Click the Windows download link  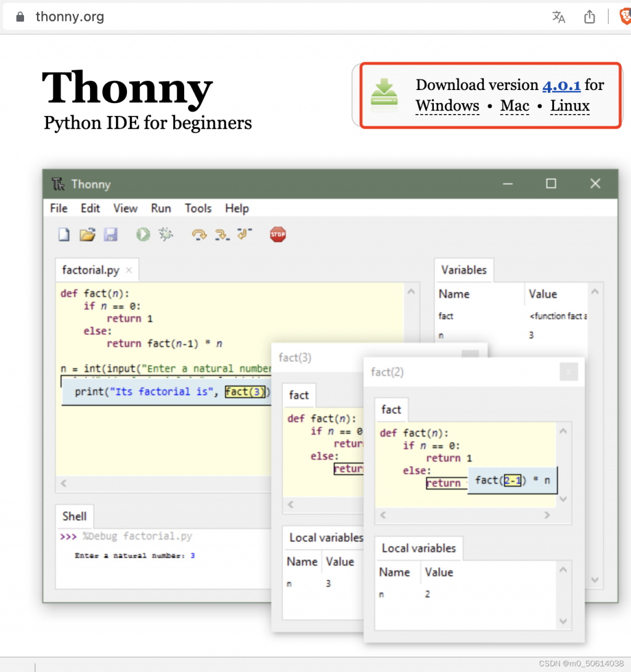(447, 106)
